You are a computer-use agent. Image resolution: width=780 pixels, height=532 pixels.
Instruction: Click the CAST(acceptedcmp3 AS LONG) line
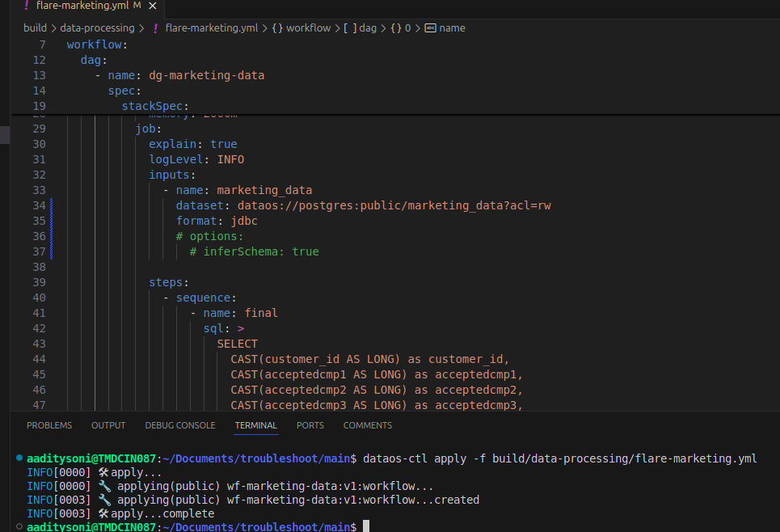click(377, 406)
